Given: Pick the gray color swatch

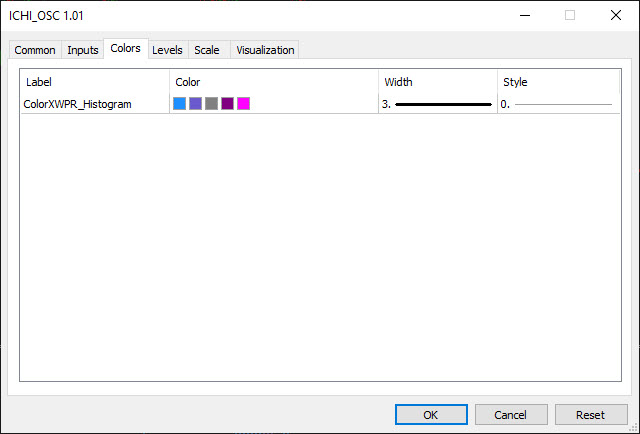Looking at the screenshot, I should (x=211, y=103).
